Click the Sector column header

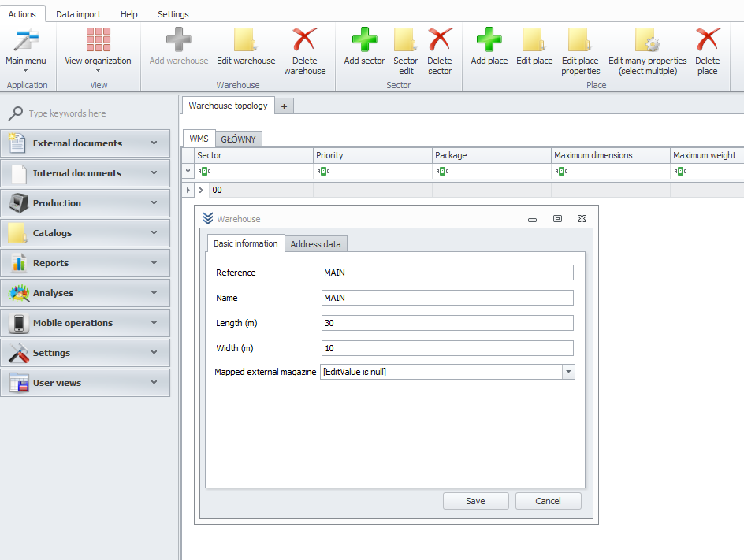254,155
